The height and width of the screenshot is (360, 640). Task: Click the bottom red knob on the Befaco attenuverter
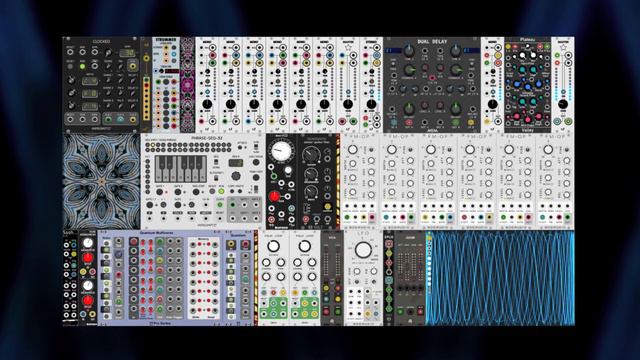[x=87, y=301]
